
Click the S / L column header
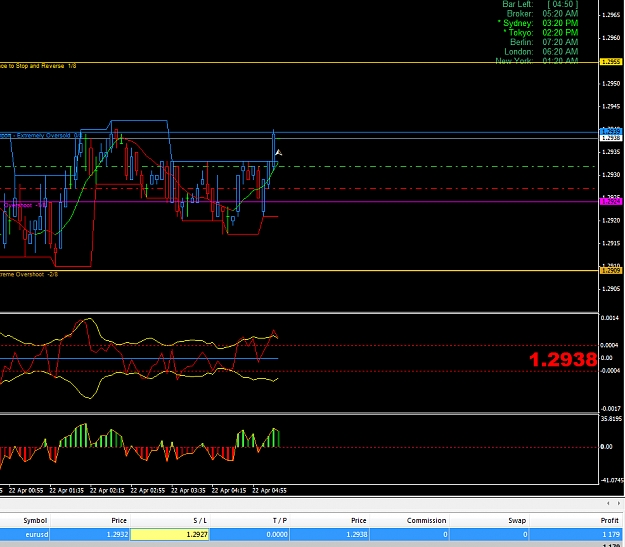(x=200, y=520)
